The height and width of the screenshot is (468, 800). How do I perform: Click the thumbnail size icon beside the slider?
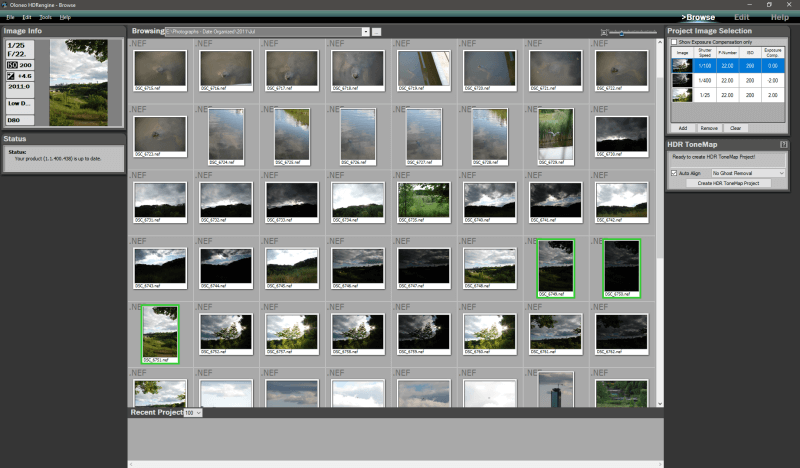coord(605,33)
